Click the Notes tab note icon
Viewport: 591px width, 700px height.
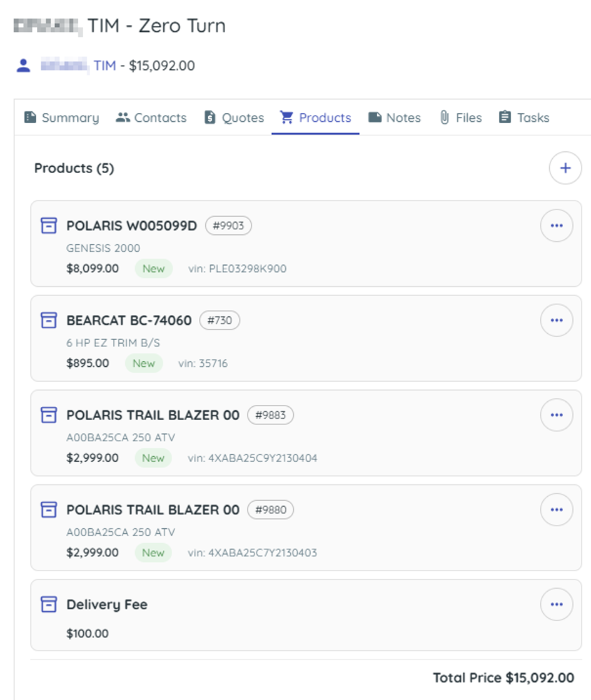coord(375,117)
